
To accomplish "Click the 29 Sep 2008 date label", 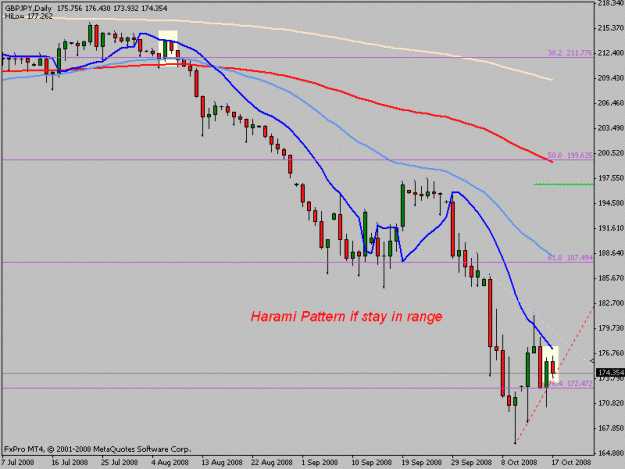I will point(472,463).
